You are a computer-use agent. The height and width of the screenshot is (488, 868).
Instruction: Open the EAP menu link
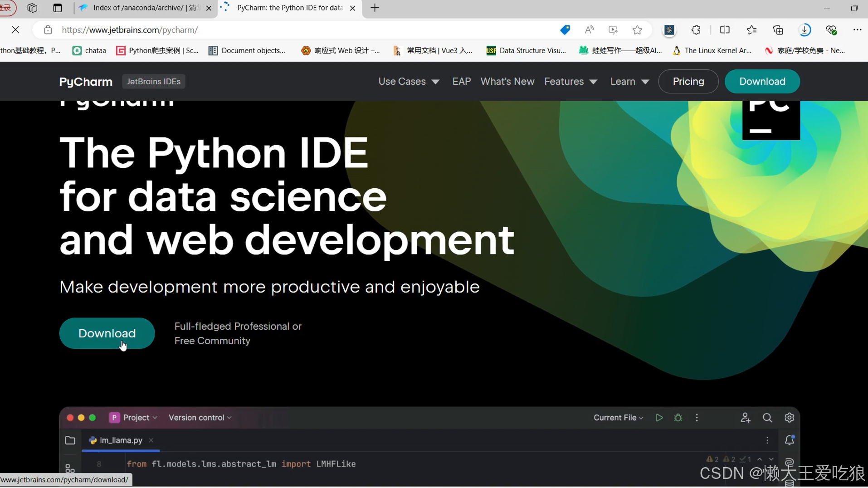462,82
